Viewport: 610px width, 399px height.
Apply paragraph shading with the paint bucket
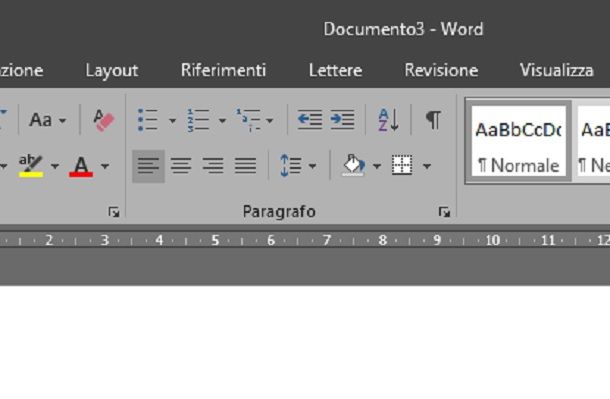(x=353, y=166)
